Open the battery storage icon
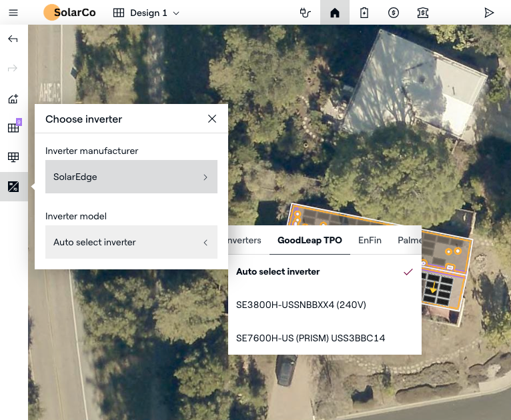 pyautogui.click(x=364, y=13)
